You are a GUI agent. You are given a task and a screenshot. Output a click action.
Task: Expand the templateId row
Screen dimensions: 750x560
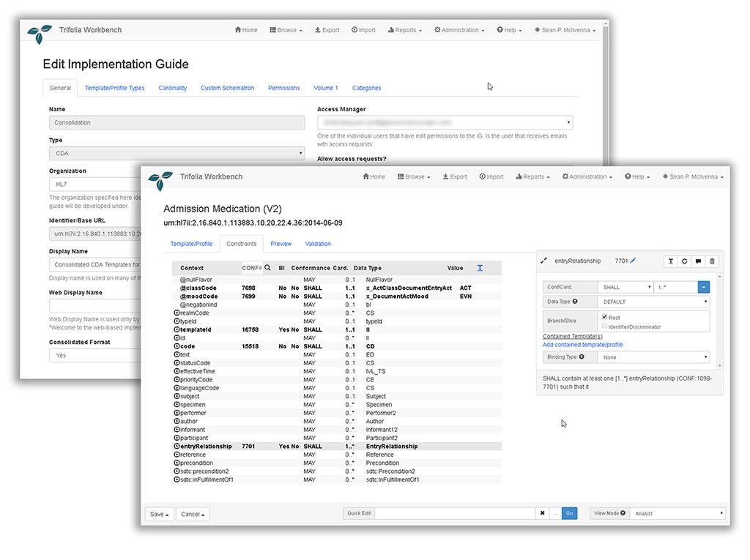[177, 329]
